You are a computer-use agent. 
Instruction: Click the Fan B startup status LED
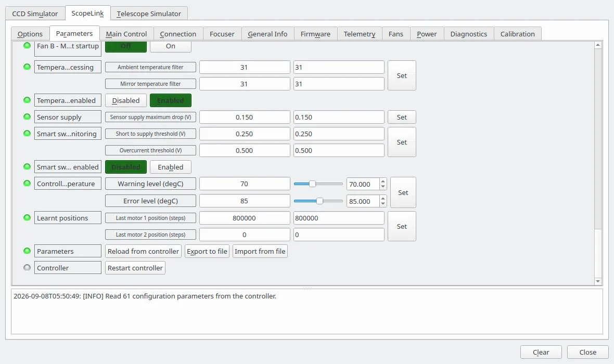tap(27, 45)
